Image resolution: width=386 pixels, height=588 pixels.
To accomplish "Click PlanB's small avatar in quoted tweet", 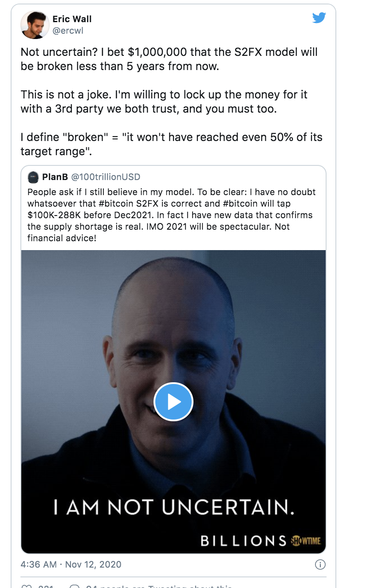I will [x=33, y=177].
